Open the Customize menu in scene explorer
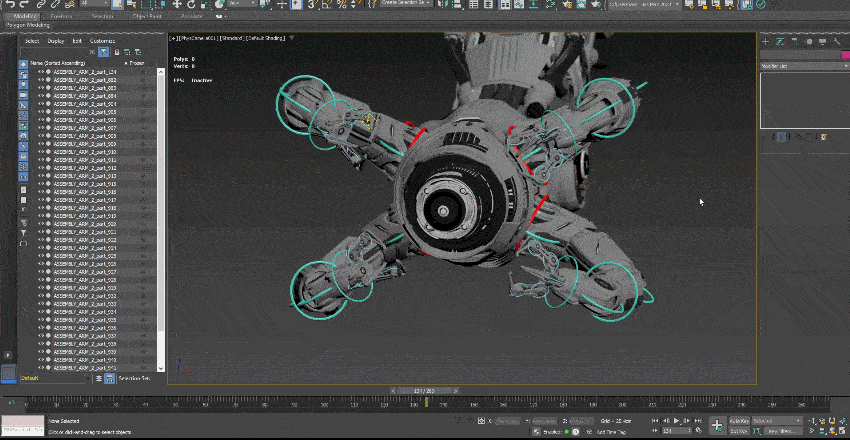Viewport: 850px width, 440px height. click(x=102, y=41)
